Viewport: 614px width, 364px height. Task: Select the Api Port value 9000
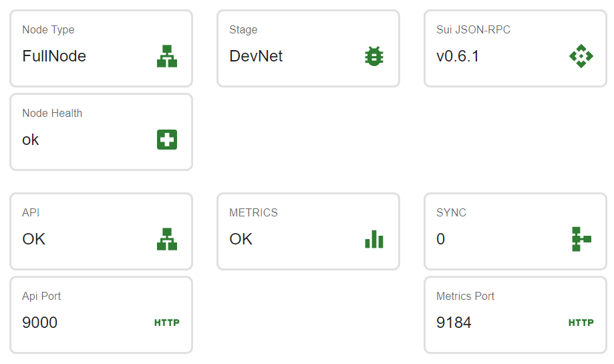click(x=39, y=323)
